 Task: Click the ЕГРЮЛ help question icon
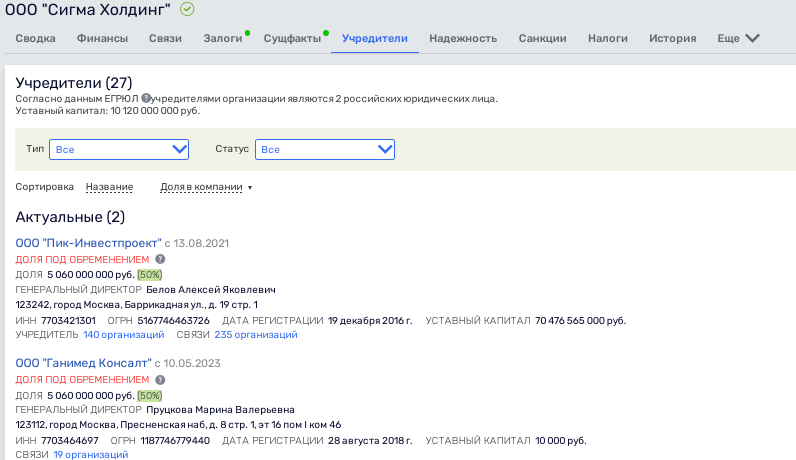146,98
